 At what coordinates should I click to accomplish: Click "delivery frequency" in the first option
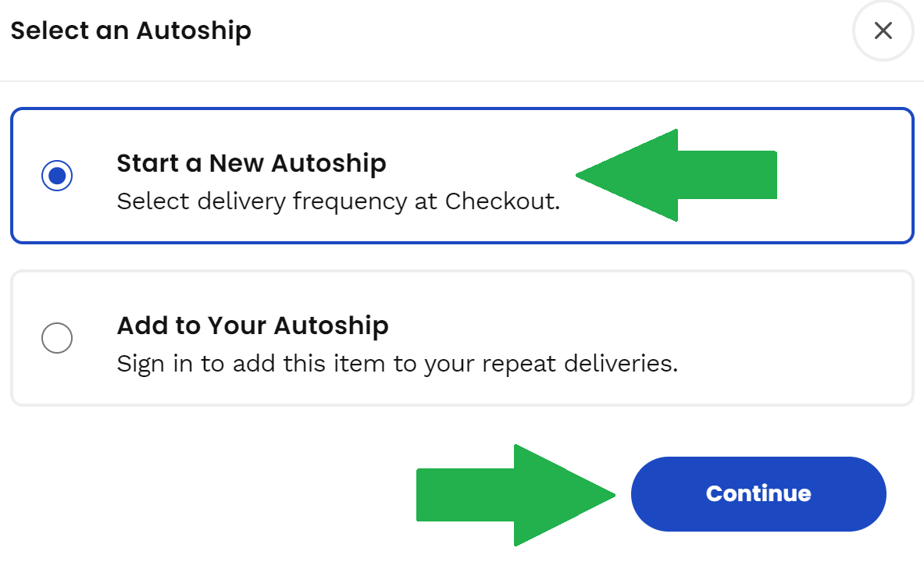[x=298, y=201]
